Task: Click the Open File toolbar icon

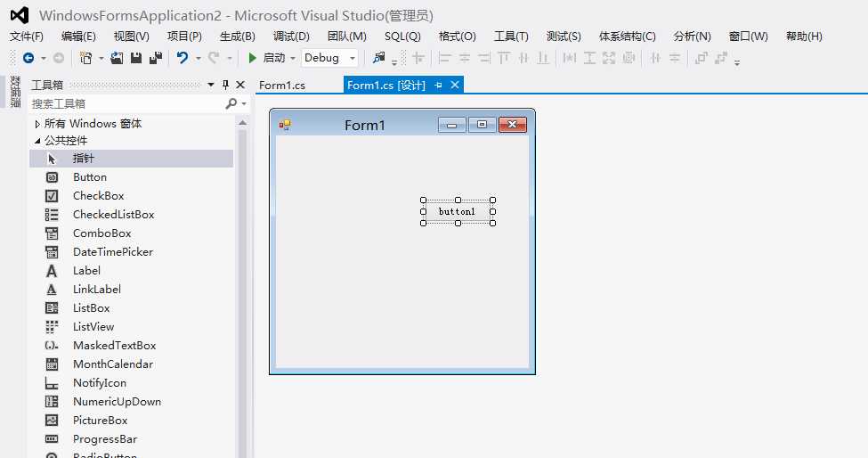Action: (117, 58)
